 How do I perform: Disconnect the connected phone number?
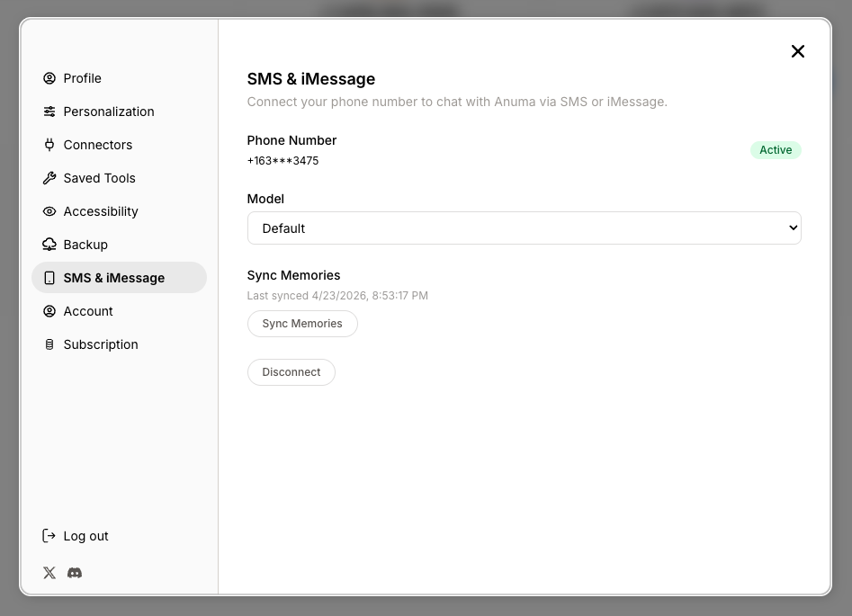tap(291, 371)
